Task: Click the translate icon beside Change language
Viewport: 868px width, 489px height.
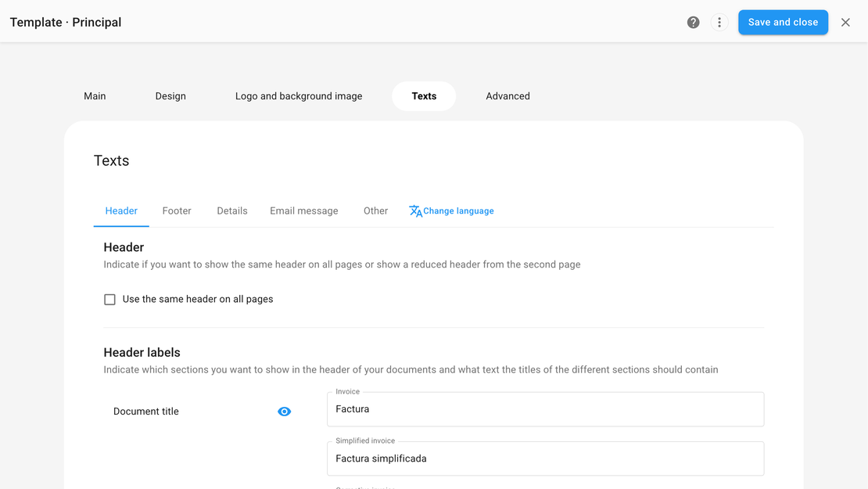Action: click(x=415, y=211)
